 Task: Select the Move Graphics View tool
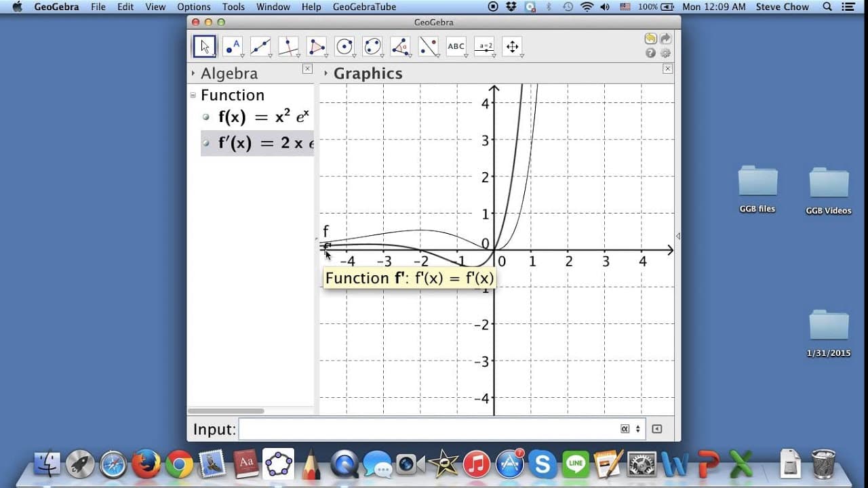(x=513, y=46)
